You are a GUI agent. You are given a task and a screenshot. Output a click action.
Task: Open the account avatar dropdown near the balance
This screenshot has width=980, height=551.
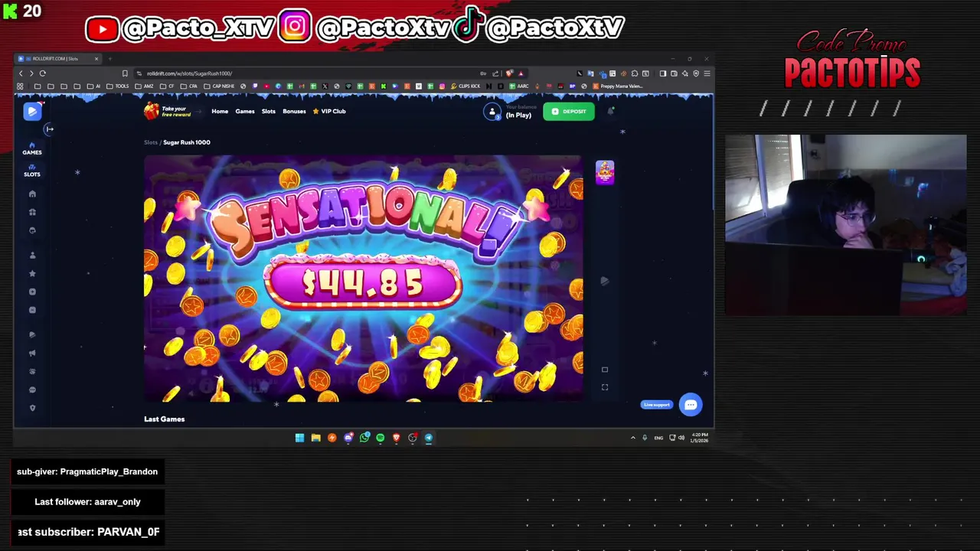(492, 112)
